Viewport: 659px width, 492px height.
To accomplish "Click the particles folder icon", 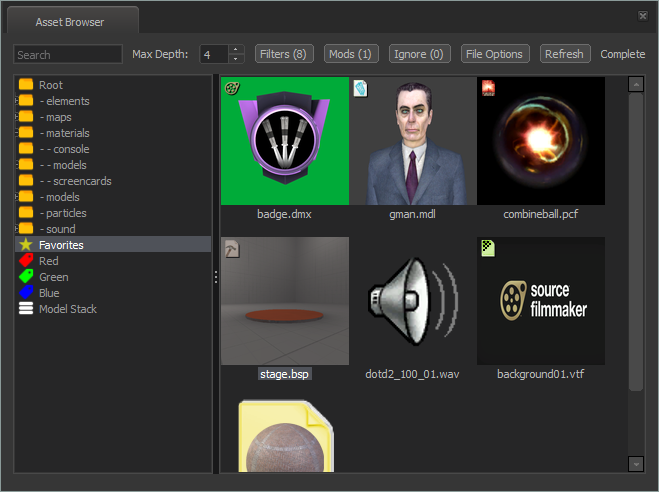I will 26,213.
